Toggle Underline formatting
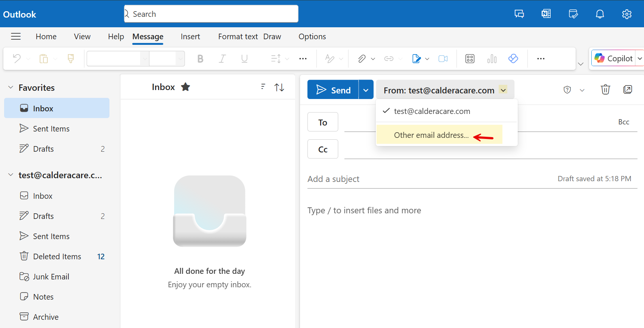Screen dimensions: 644x328 (x=244, y=59)
